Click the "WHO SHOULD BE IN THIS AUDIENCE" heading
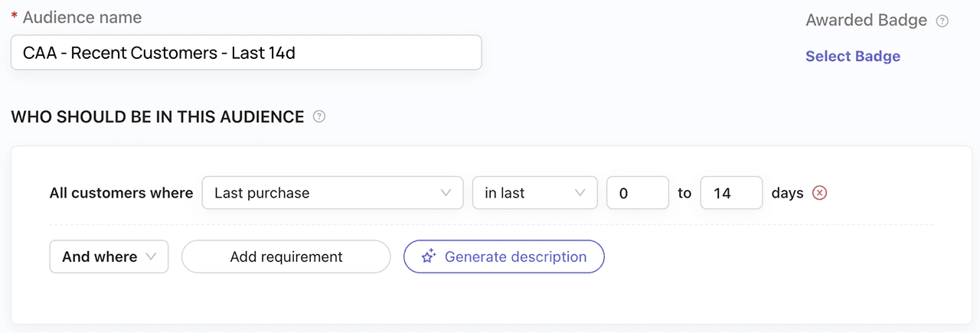980x333 pixels. click(158, 117)
